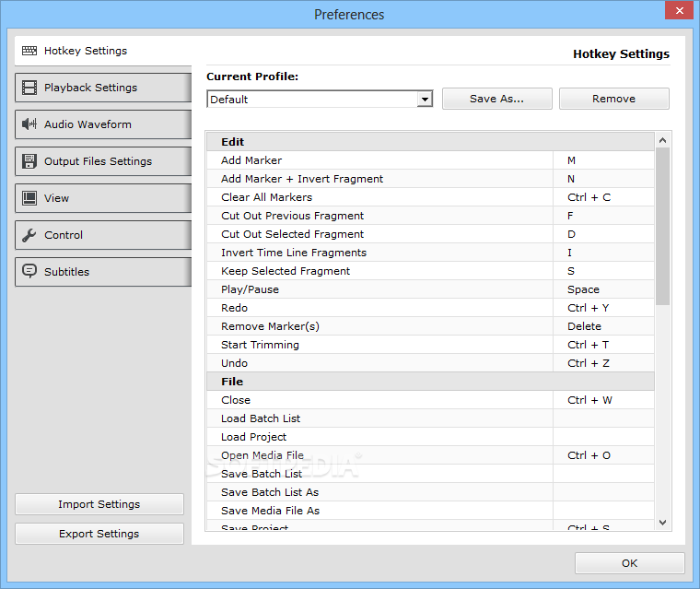Select the Save Batch List As row
This screenshot has width=700, height=589.
[430, 492]
